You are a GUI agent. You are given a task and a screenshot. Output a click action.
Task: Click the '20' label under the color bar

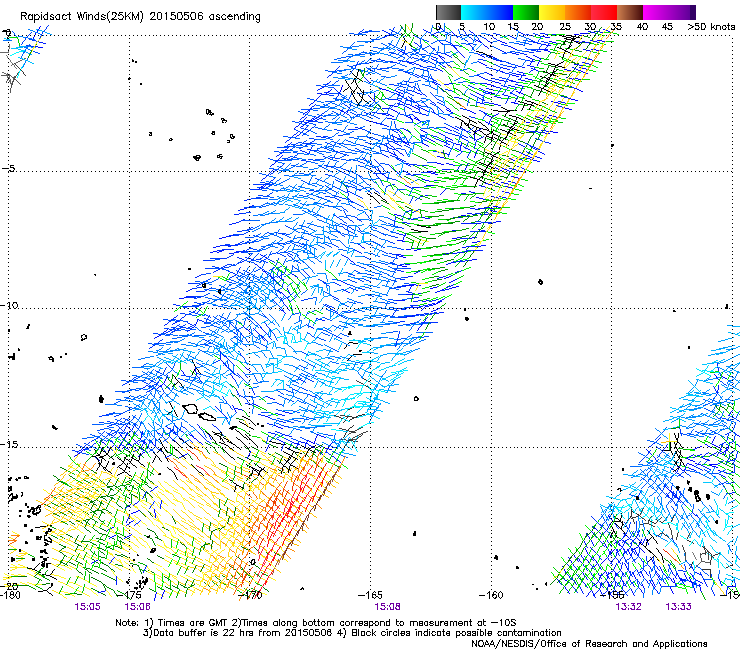(x=537, y=27)
